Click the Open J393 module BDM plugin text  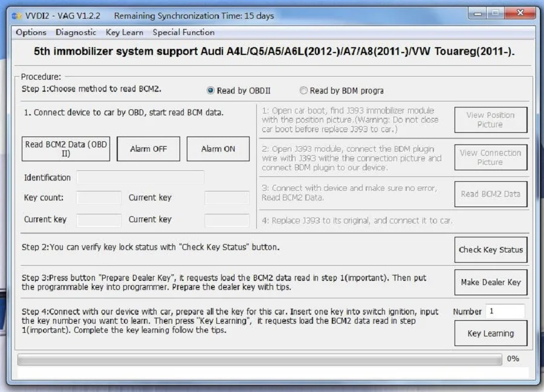pos(351,158)
